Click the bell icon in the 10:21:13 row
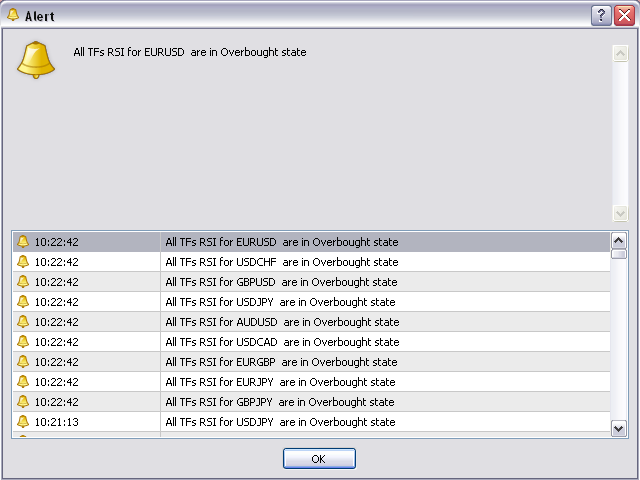 23,422
